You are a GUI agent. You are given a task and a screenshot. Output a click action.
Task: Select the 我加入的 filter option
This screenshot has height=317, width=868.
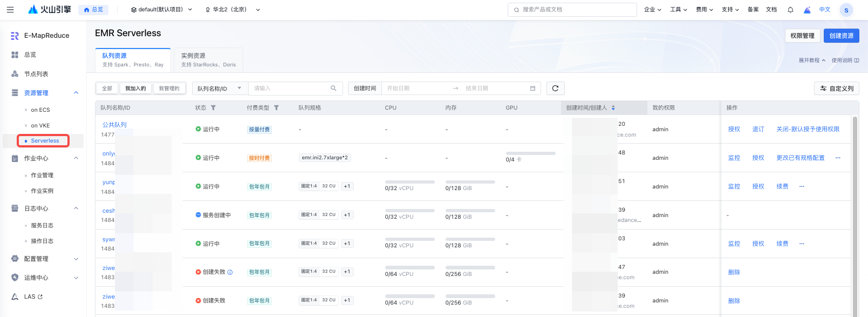pos(135,88)
